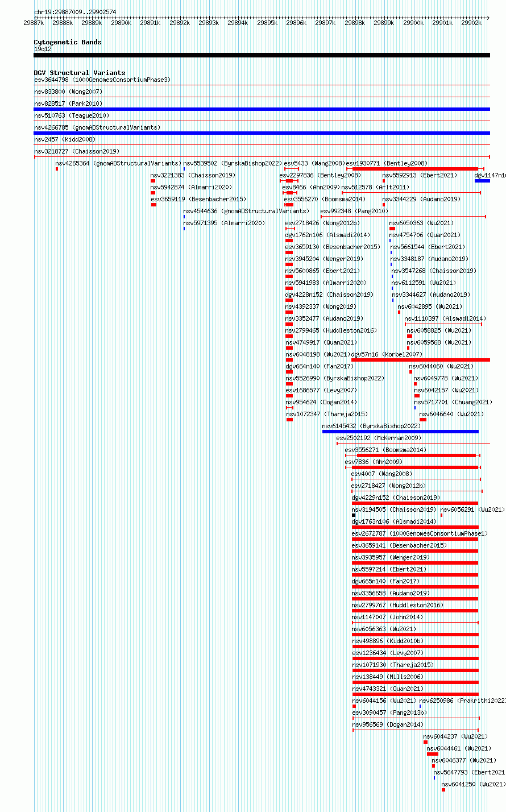Click esv3556271 (Boomsma2014) label
Image resolution: width=506 pixels, height=812 pixels.
point(385,450)
